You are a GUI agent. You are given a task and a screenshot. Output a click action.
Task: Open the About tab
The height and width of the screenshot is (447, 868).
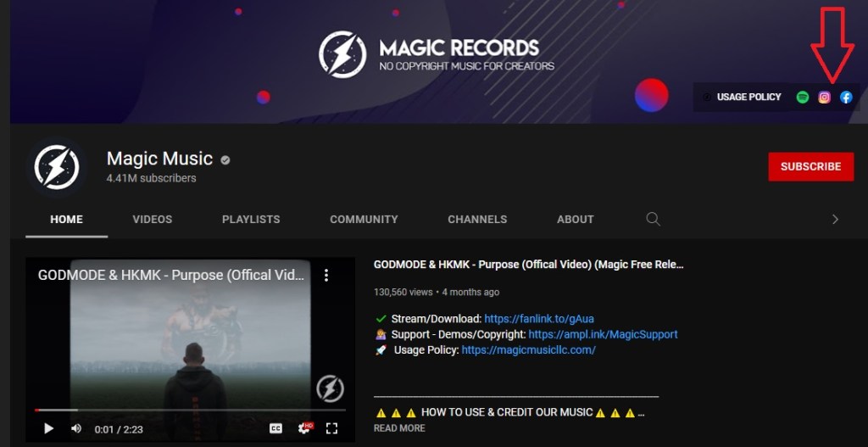point(575,219)
